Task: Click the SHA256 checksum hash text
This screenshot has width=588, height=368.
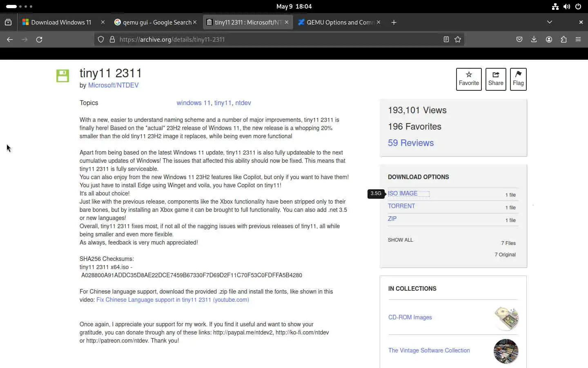Action: pos(192,275)
